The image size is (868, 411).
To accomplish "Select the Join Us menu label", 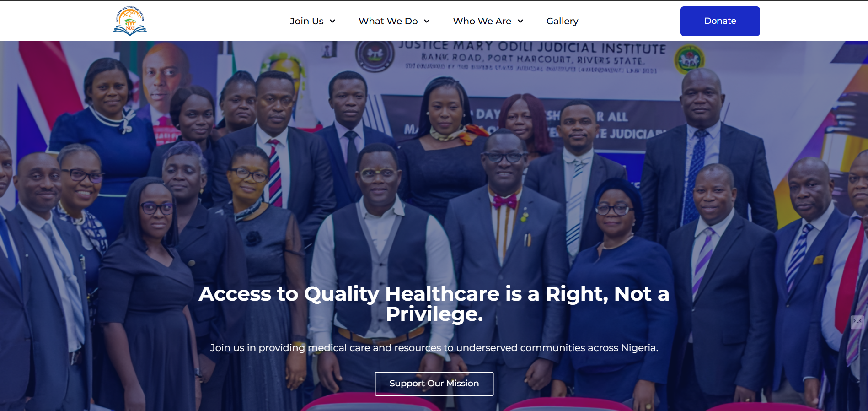I will 306,21.
